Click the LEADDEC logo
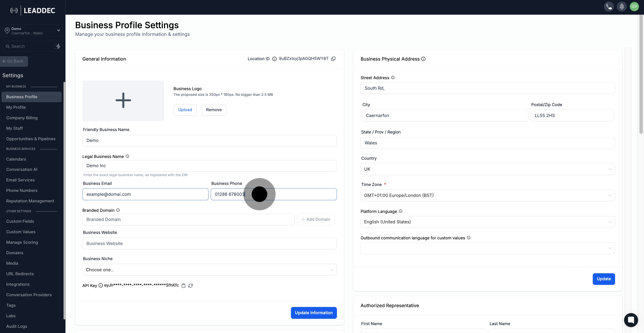The width and height of the screenshot is (644, 333). [33, 11]
